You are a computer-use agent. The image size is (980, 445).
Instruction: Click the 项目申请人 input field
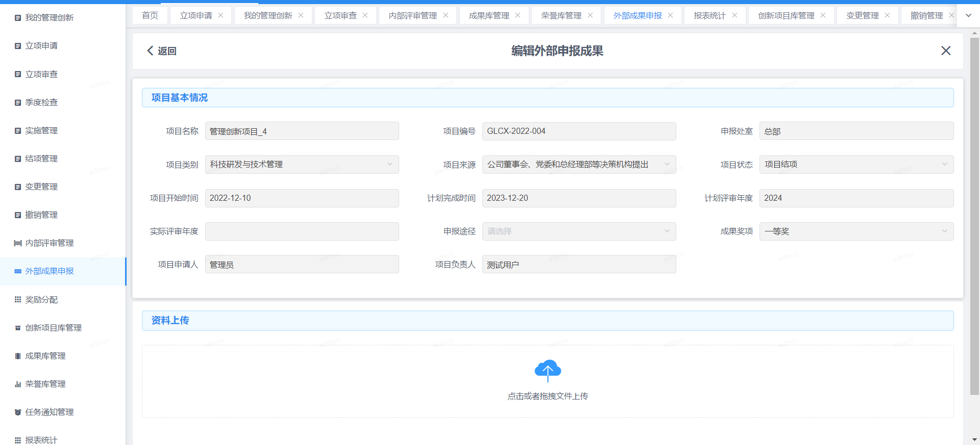tap(302, 265)
